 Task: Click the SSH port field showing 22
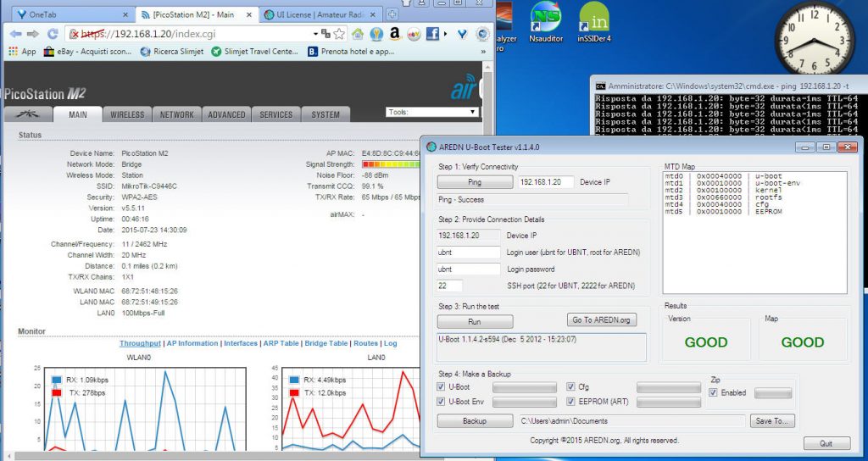[x=449, y=286]
